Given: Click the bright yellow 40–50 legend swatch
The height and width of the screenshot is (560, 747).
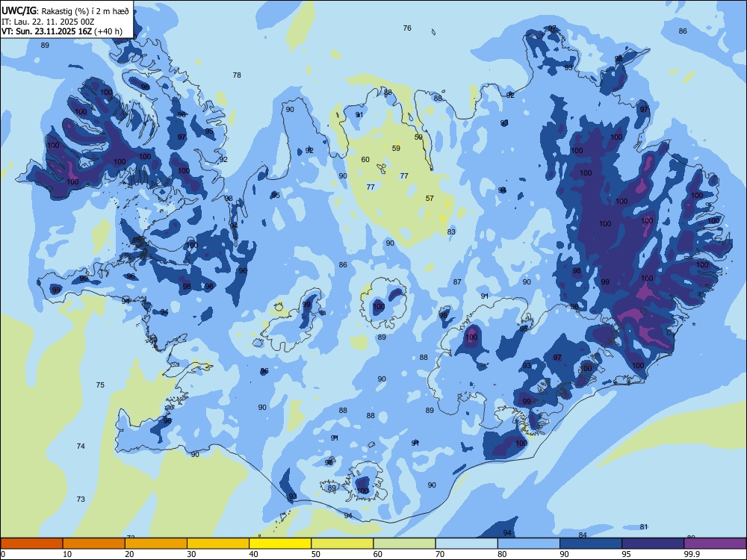Looking at the screenshot, I should point(280,544).
